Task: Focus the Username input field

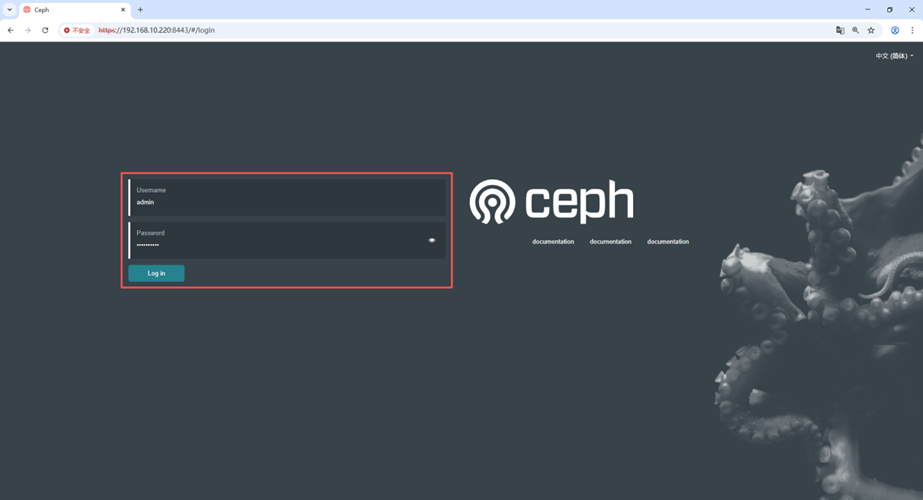Action: pos(287,197)
